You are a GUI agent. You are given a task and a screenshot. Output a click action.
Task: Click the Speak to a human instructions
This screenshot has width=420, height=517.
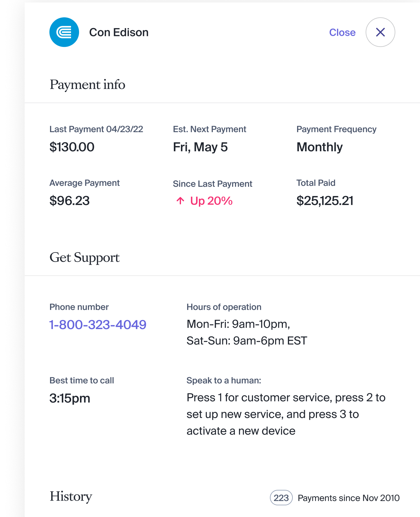coord(286,414)
